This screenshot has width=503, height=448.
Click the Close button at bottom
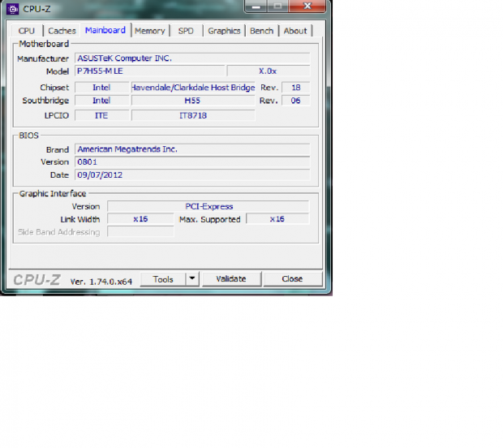[x=292, y=279]
